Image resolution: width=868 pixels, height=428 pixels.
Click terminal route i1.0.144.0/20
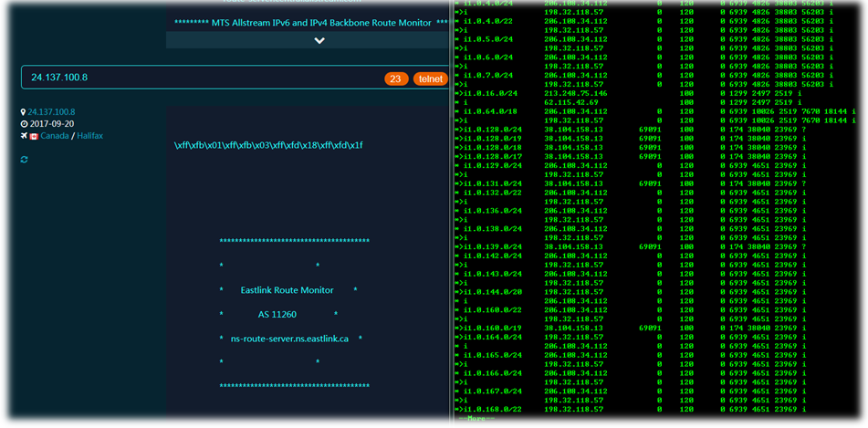click(492, 292)
